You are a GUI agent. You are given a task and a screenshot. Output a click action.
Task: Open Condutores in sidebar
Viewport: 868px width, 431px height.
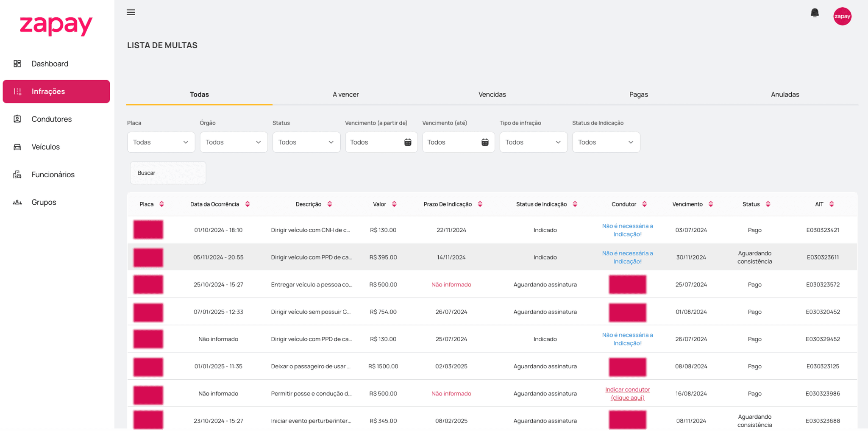pos(56,119)
